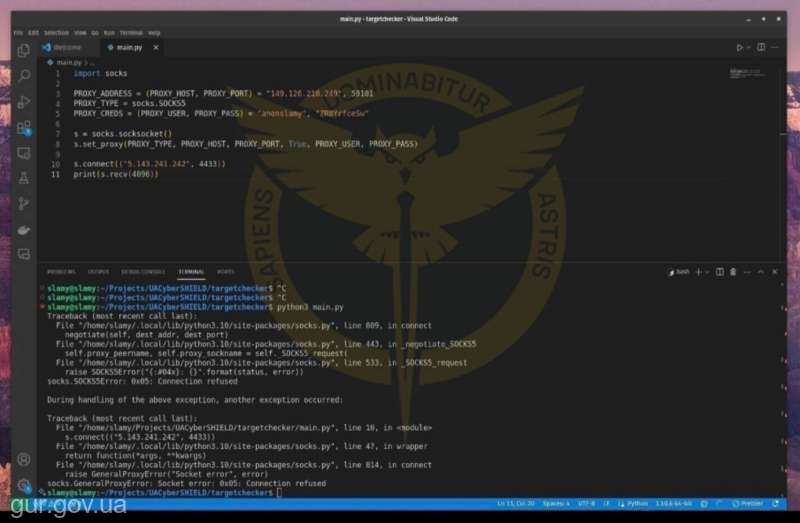Click the bash terminal profile label
This screenshot has height=523, width=800.
[679, 272]
